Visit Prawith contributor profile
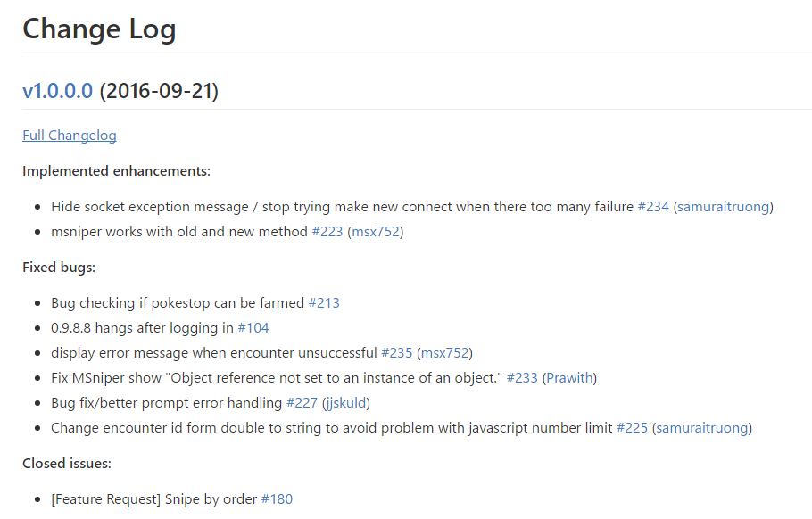 click(x=569, y=378)
